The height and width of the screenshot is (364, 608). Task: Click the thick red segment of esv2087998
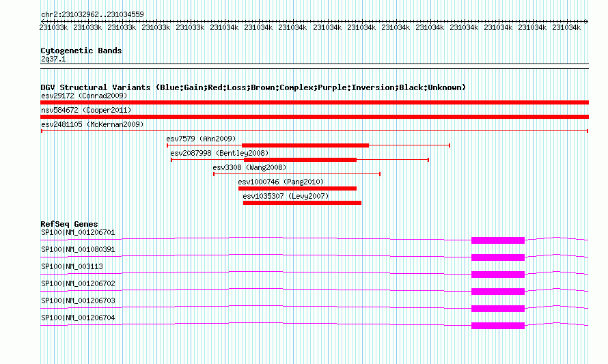click(x=300, y=160)
